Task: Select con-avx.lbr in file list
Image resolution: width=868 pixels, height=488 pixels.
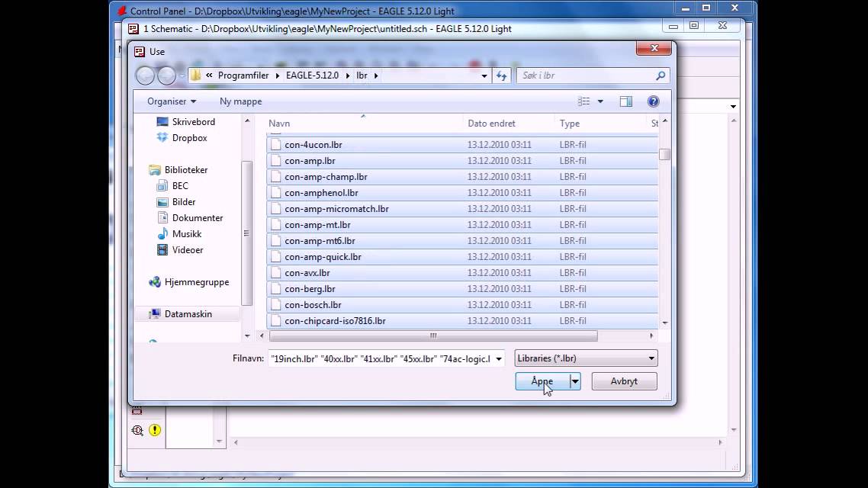Action: click(461, 273)
